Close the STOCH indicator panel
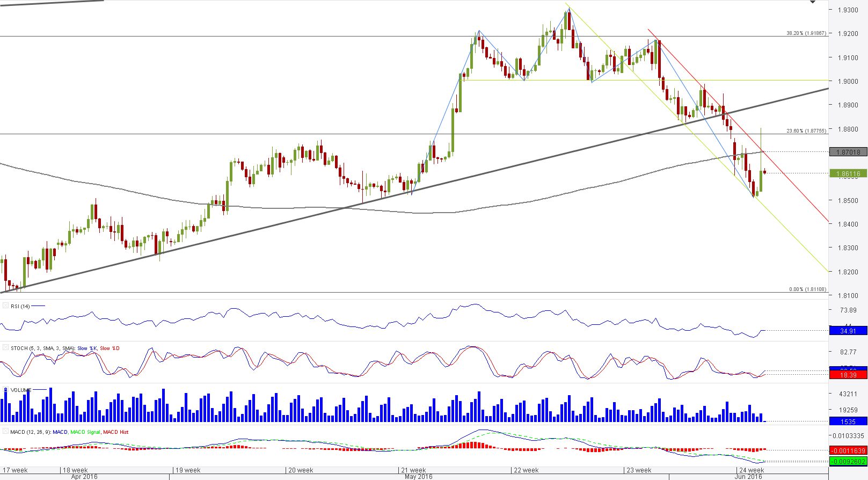868x480 pixels. pos(5,348)
